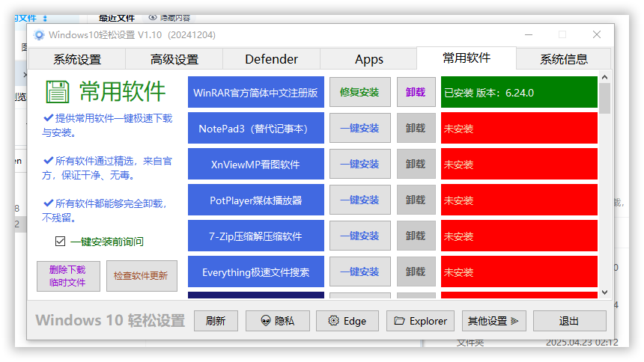Click the floppy disk 常用软件 heading icon

pos(58,91)
